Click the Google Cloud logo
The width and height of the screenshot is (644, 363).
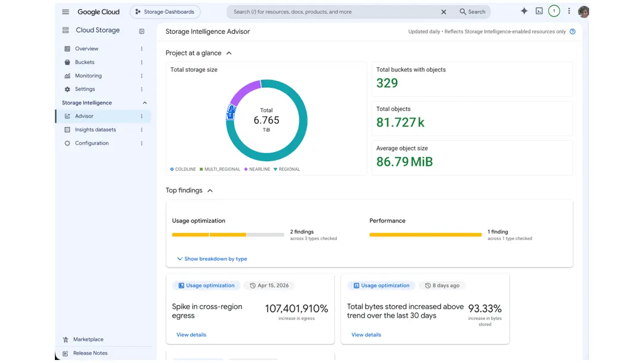[98, 12]
